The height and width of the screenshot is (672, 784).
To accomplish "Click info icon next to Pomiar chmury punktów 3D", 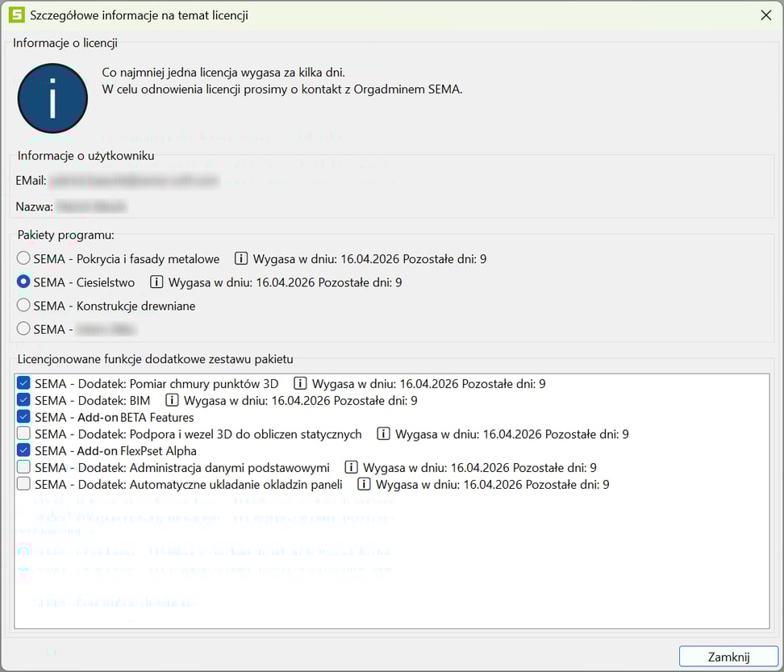I will coord(300,384).
